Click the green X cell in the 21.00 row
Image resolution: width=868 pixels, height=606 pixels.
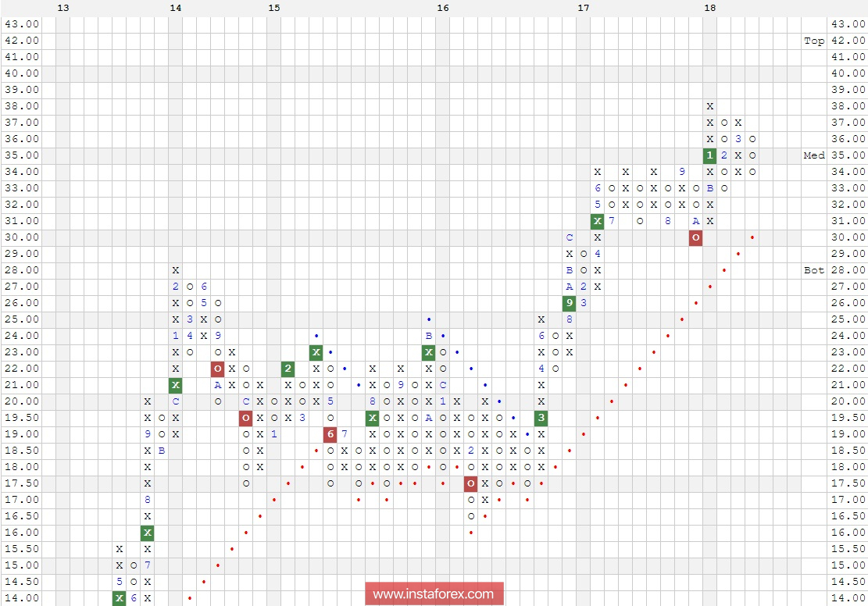176,385
